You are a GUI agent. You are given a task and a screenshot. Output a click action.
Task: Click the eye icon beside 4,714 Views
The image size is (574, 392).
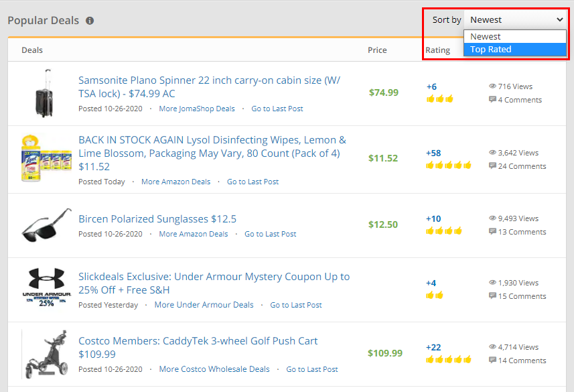tap(492, 346)
